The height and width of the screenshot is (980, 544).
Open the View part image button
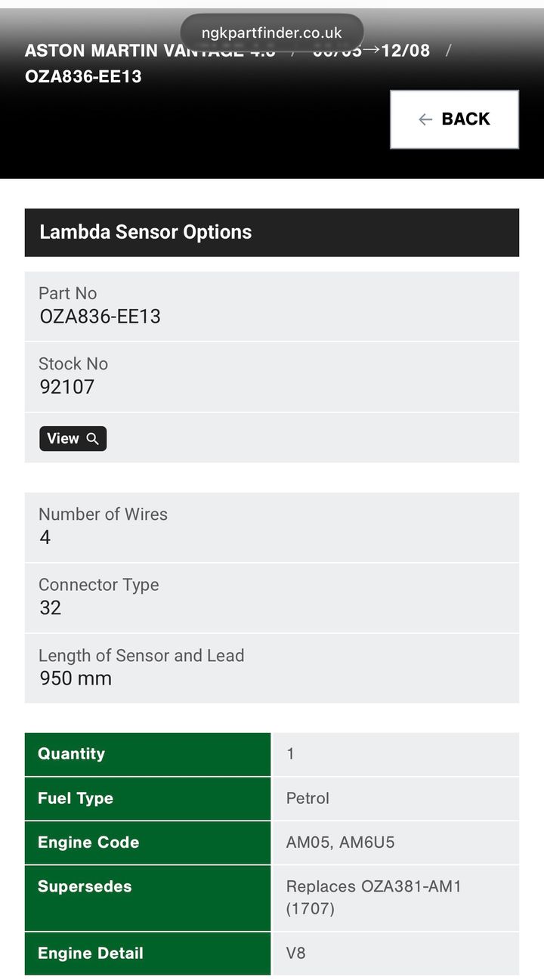[x=73, y=438]
